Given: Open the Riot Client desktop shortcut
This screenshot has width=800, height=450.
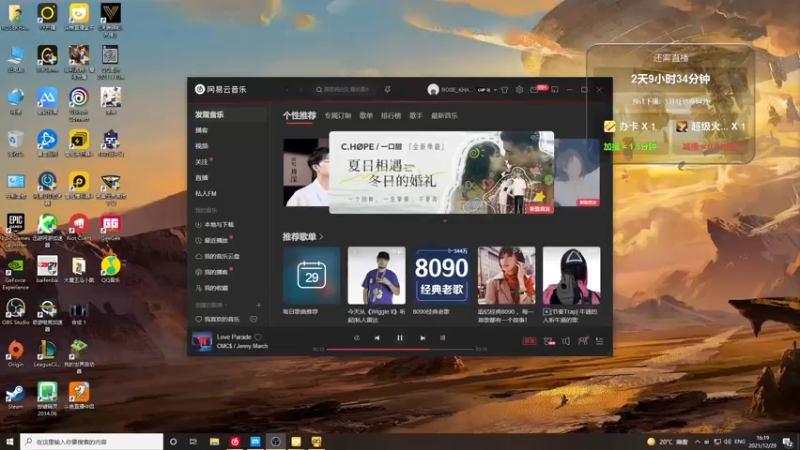Looking at the screenshot, I should point(79,227).
